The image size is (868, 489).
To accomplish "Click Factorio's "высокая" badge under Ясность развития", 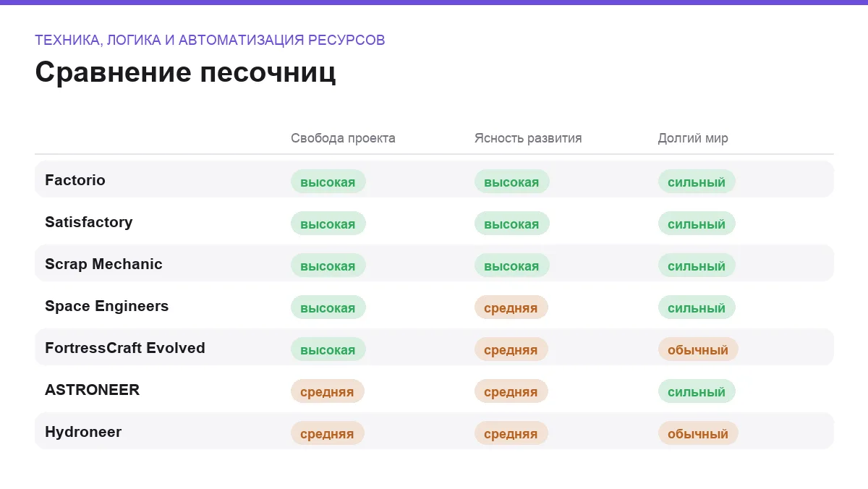I will coord(512,182).
